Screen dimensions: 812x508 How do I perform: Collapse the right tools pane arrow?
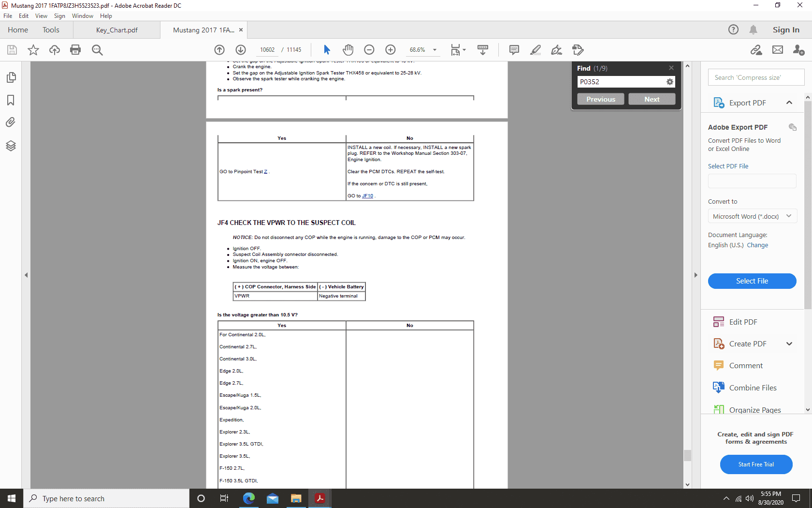click(x=696, y=275)
